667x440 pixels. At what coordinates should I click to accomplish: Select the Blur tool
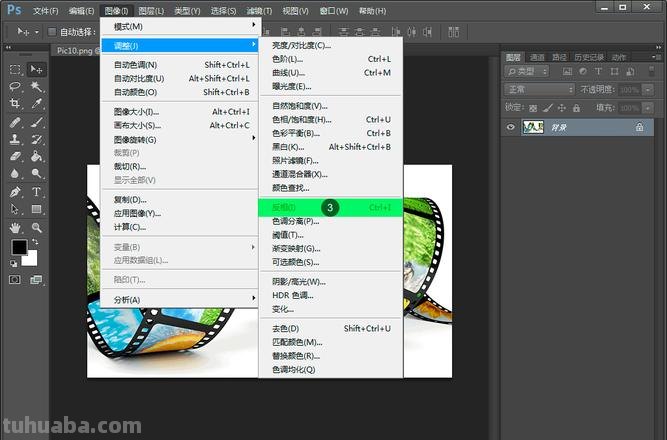click(15, 174)
